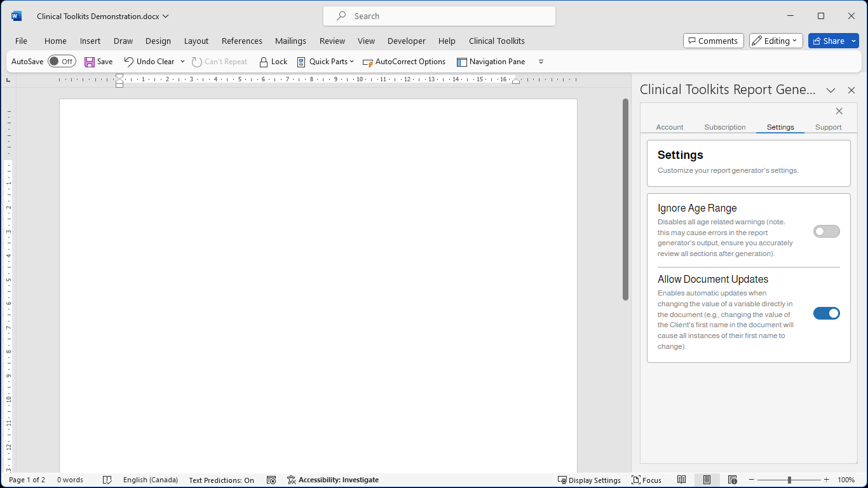This screenshot has width=868, height=488.
Task: Open the Comments pane
Action: point(714,41)
